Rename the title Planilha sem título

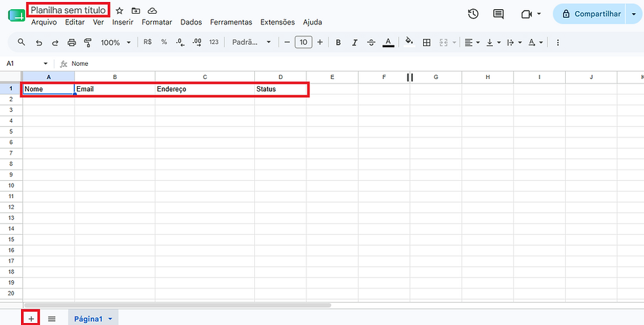[x=68, y=10]
